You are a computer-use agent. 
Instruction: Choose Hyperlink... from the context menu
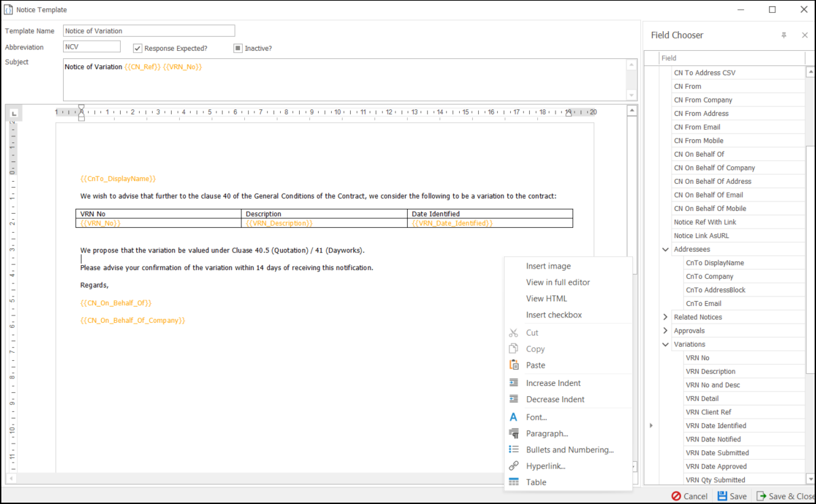(545, 466)
